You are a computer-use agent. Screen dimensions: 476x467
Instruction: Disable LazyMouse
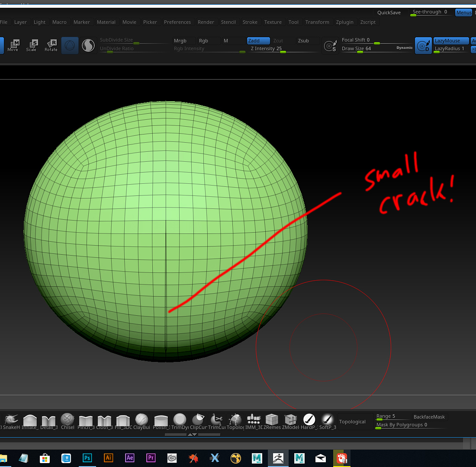(x=451, y=41)
